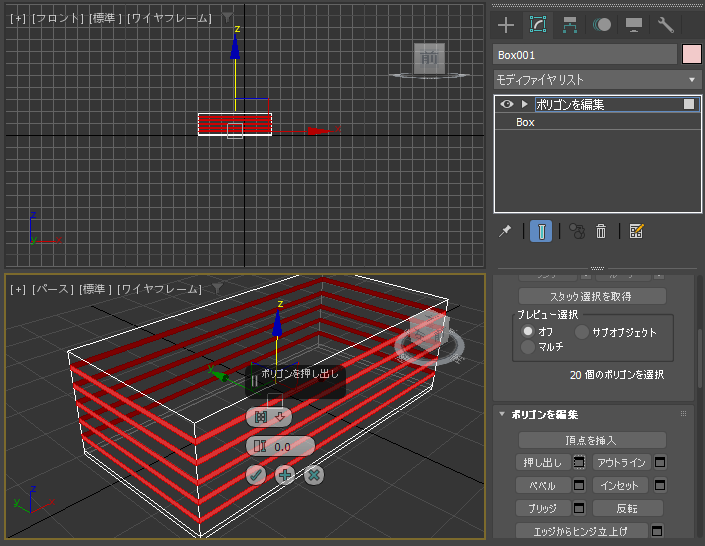Open front viewport [標準] shading menu
Image resolution: width=705 pixels, height=546 pixels.
105,18
